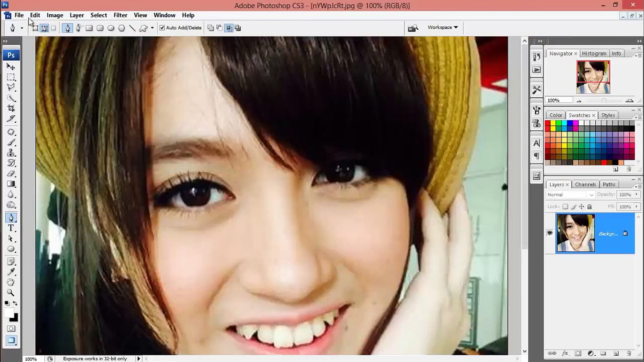The height and width of the screenshot is (362, 644).
Task: Open the Normal blend mode dropdown
Action: pos(570,195)
